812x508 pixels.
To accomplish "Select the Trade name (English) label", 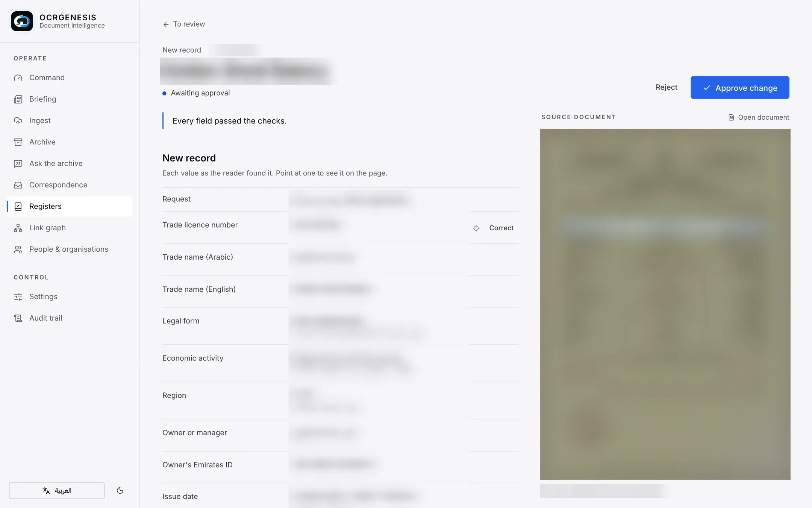I will tap(199, 289).
